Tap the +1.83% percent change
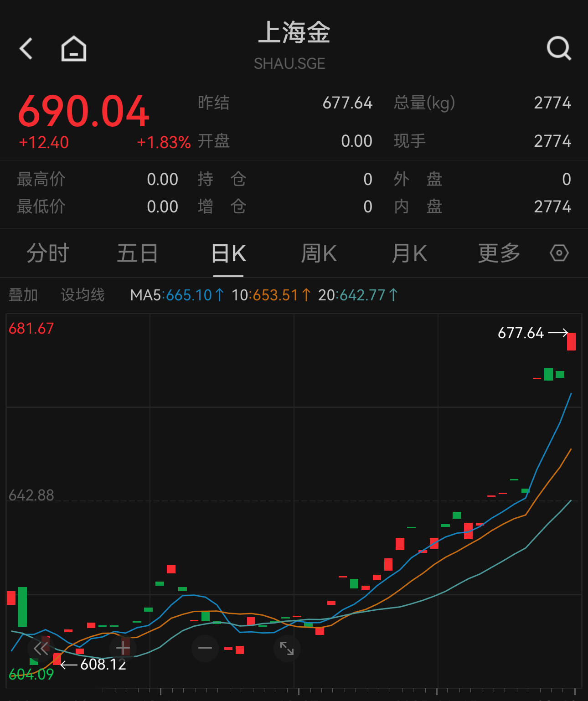This screenshot has width=588, height=701. click(164, 143)
